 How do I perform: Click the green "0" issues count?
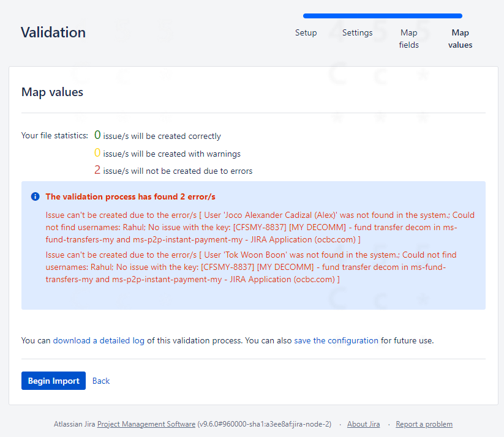click(x=97, y=134)
